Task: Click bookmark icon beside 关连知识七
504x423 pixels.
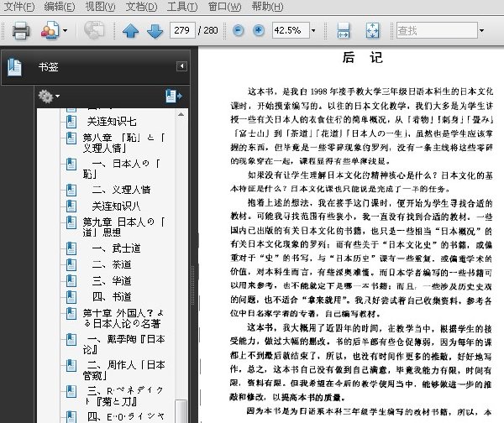Action: click(71, 122)
